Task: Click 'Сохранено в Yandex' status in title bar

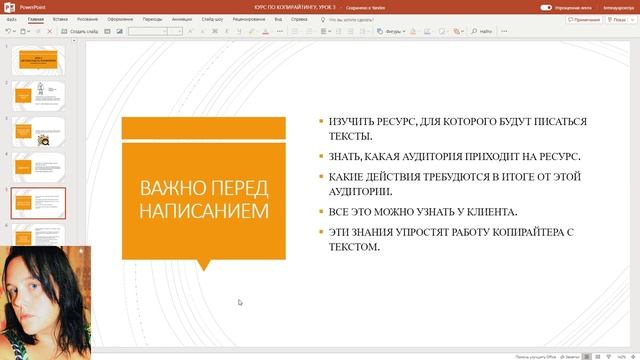Action: point(365,8)
